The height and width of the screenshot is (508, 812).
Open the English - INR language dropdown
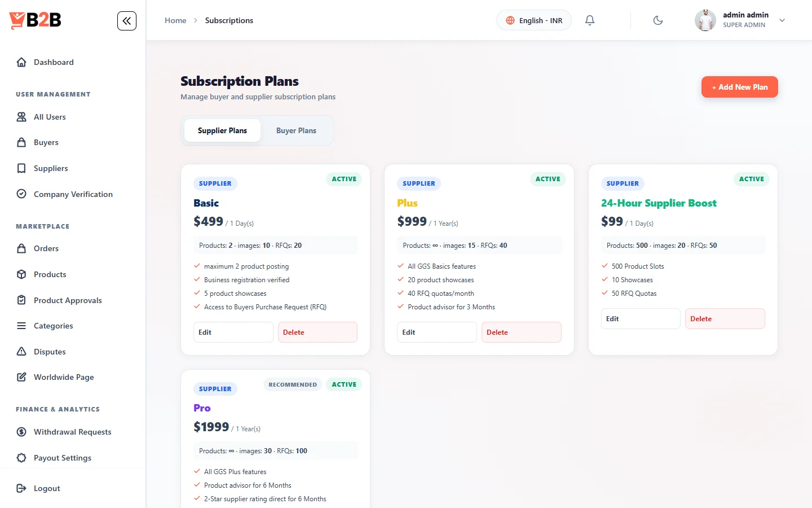[x=534, y=20]
